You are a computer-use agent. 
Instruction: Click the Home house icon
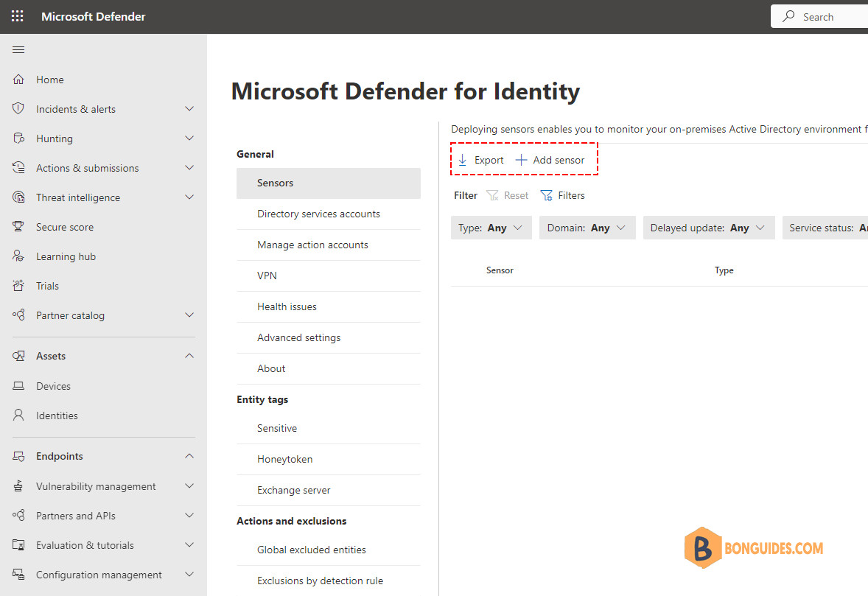[18, 79]
